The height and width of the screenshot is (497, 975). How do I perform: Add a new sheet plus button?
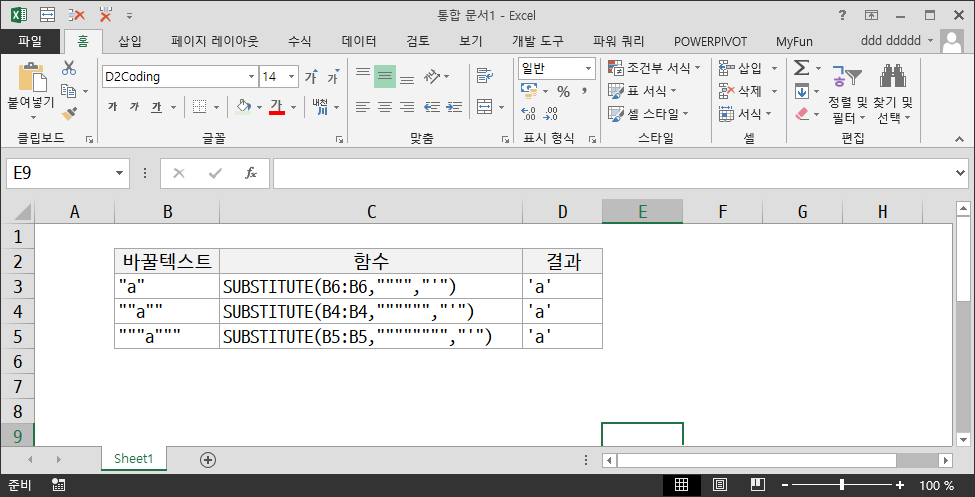[208, 460]
